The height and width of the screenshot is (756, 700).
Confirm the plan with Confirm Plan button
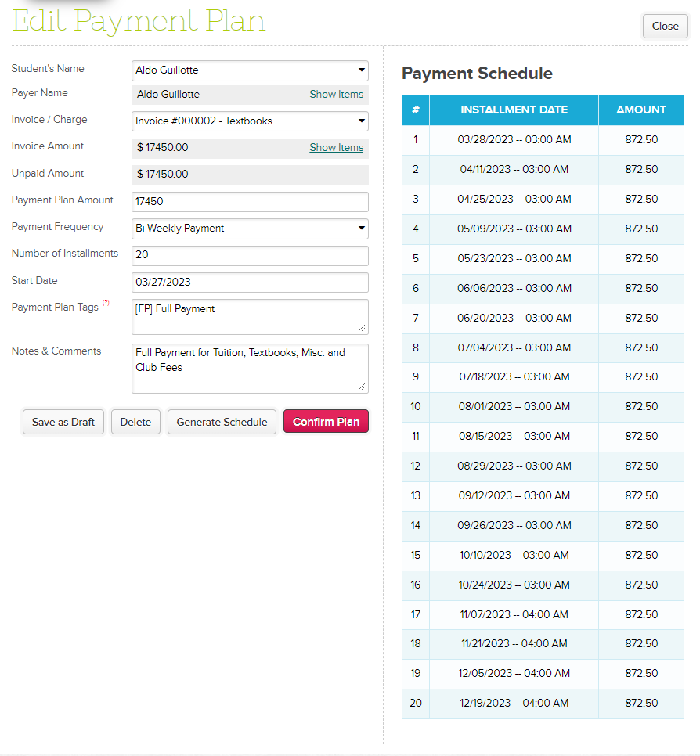[x=326, y=422]
